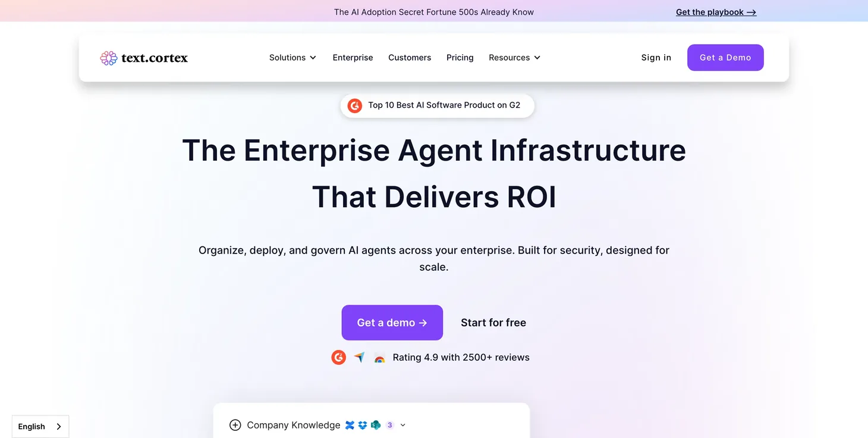
Task: Expand the Company Knowledge chevron
Action: (403, 425)
